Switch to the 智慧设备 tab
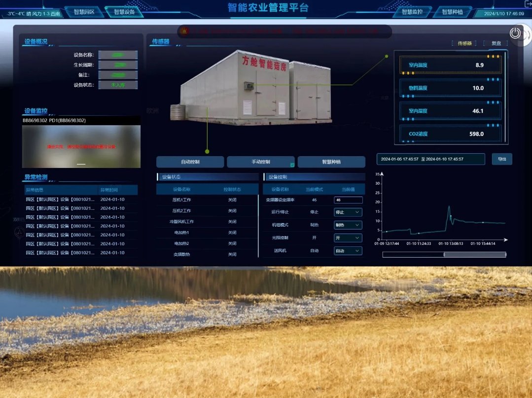The image size is (532, 398). tap(124, 12)
